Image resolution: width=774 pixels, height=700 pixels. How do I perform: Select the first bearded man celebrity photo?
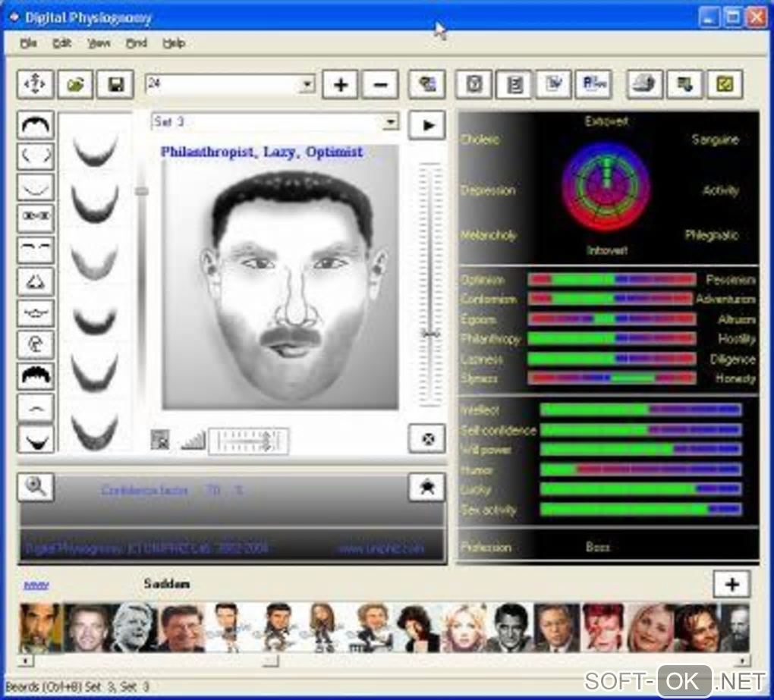coord(42,628)
